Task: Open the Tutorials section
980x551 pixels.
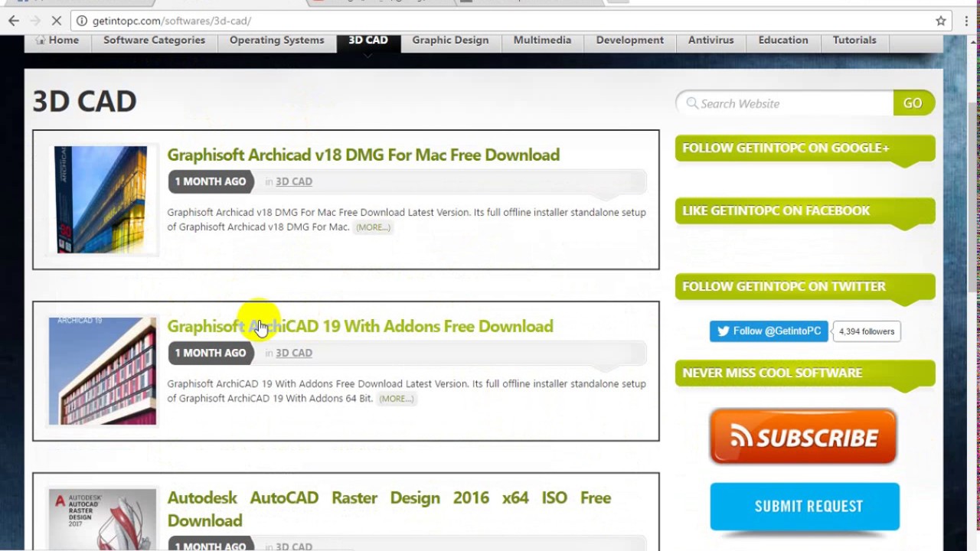Action: point(854,40)
